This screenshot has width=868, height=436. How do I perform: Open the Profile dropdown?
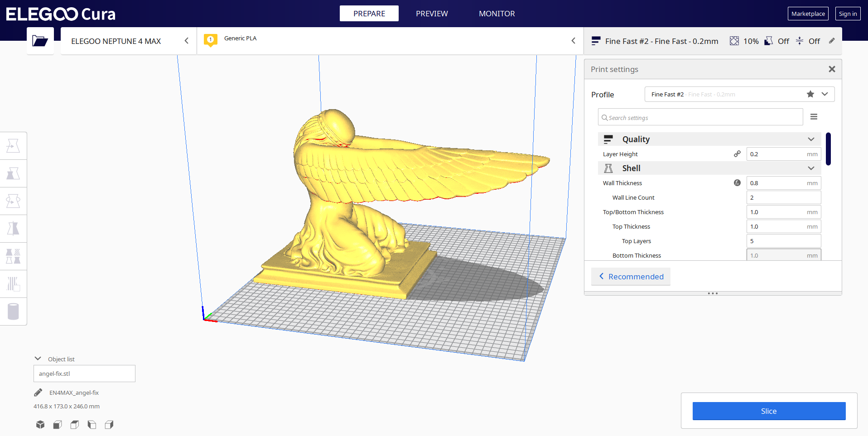coord(739,94)
